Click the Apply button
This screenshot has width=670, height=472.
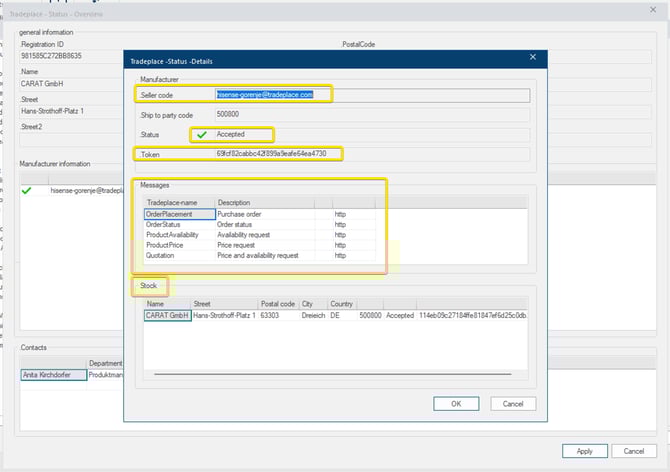(x=584, y=450)
